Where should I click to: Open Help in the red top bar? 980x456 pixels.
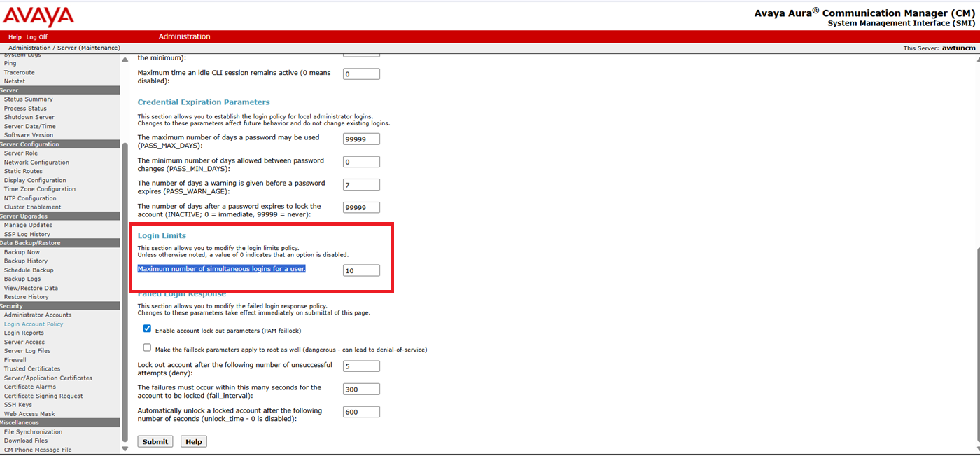[15, 37]
